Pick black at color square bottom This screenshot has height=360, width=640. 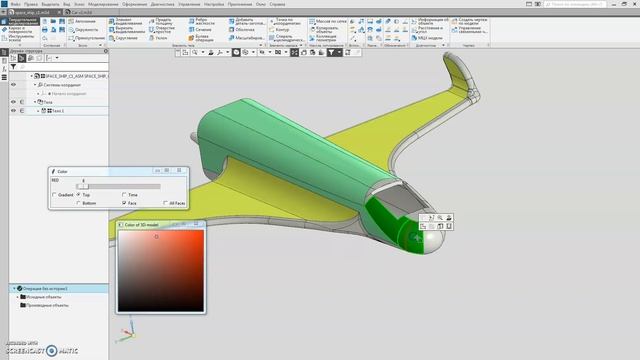[x=161, y=309]
